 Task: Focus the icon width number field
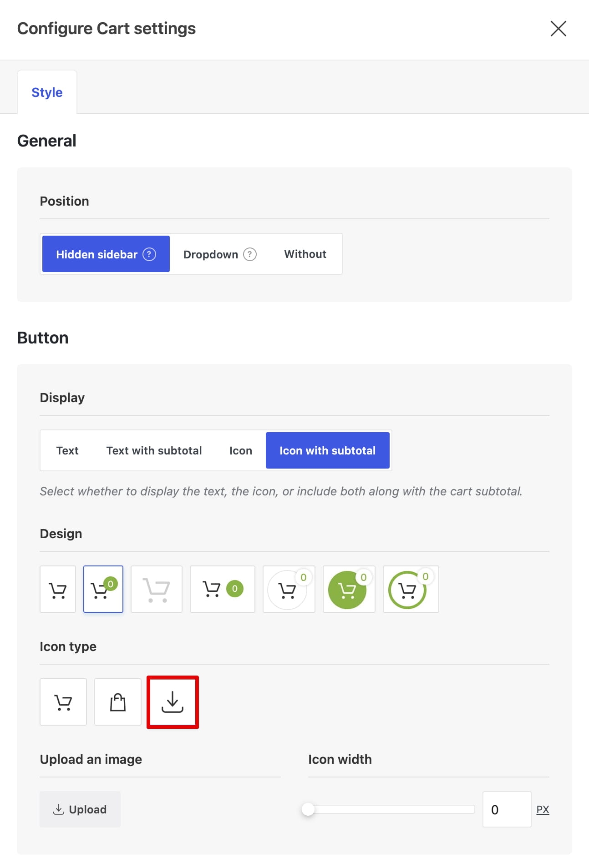[507, 809]
